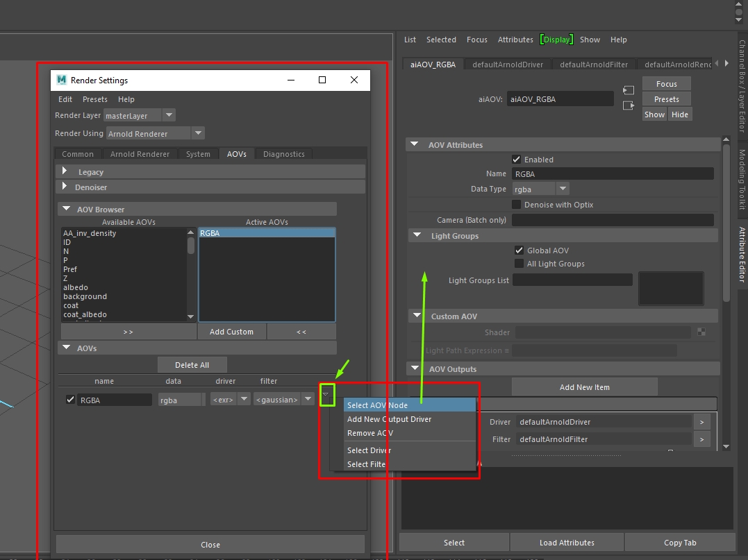Open the Attribute Editor side tab
The height and width of the screenshot is (560, 748).
[x=742, y=254]
